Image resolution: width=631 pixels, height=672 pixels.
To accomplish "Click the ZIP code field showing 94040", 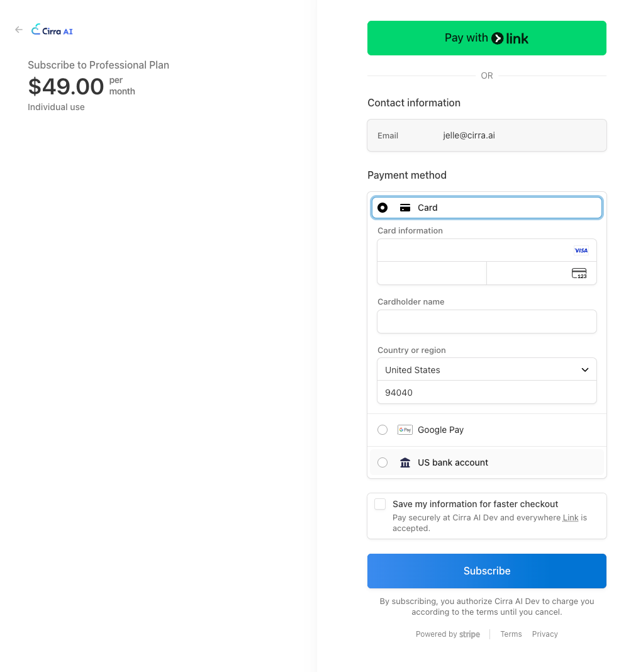I will 486,393.
